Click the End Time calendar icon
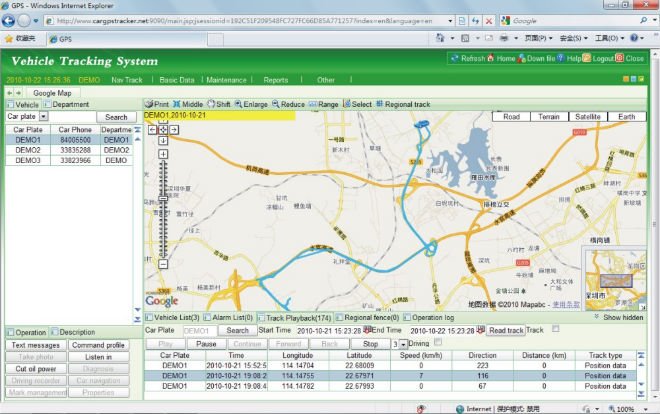This screenshot has height=414, width=660. pos(481,330)
